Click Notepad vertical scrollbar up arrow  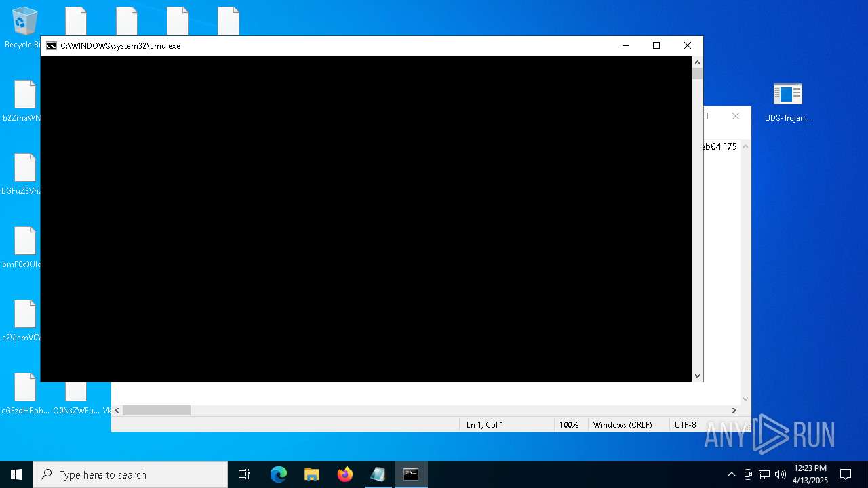coord(746,146)
